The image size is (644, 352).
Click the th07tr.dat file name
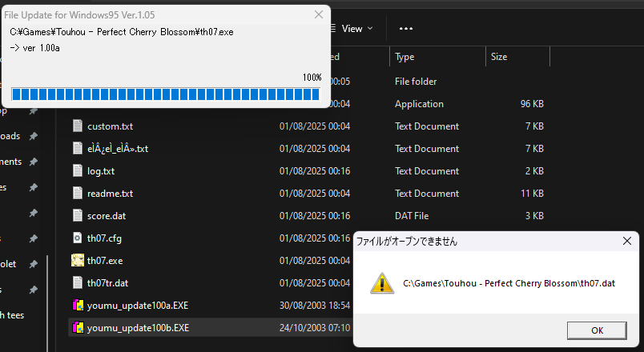pos(107,283)
